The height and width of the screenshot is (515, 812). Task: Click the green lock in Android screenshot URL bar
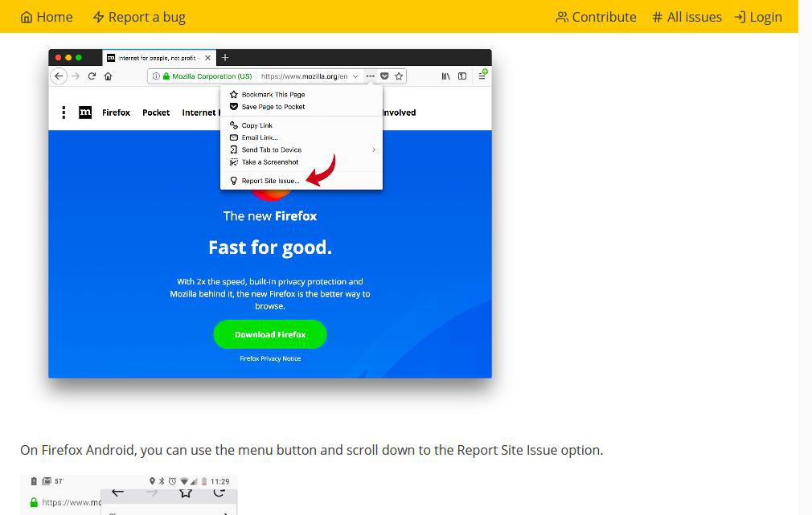coord(34,502)
